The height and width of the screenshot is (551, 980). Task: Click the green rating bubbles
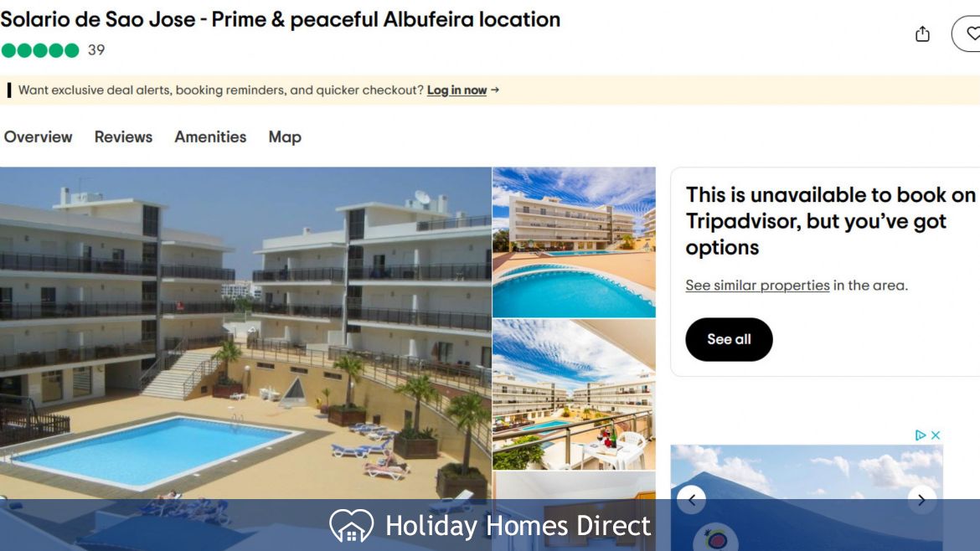[x=40, y=50]
